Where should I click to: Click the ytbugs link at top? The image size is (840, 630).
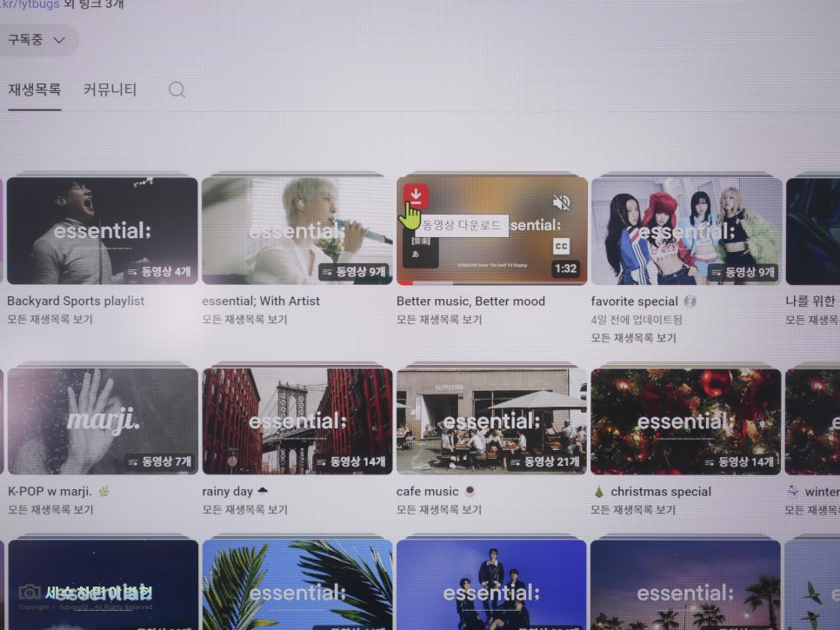coord(30,4)
